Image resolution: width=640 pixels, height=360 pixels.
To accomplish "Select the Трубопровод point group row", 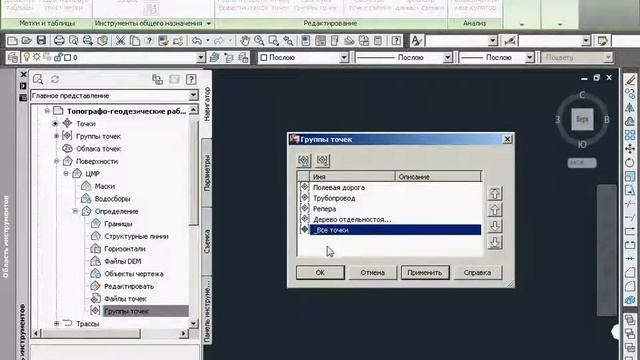I will (x=390, y=198).
